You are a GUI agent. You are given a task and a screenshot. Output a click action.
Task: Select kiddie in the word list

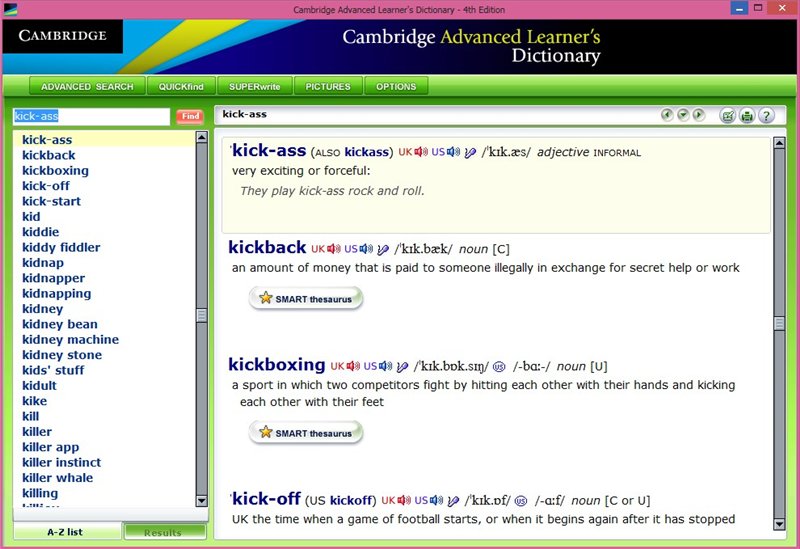tap(40, 232)
